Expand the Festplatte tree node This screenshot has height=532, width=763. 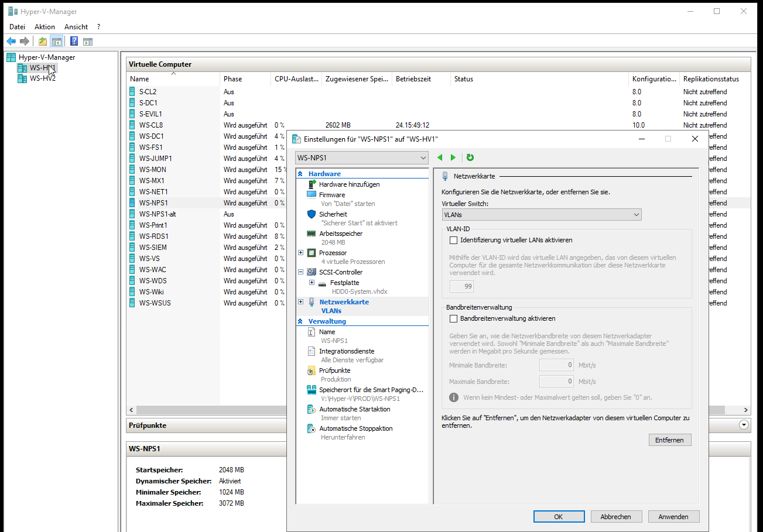coord(311,283)
